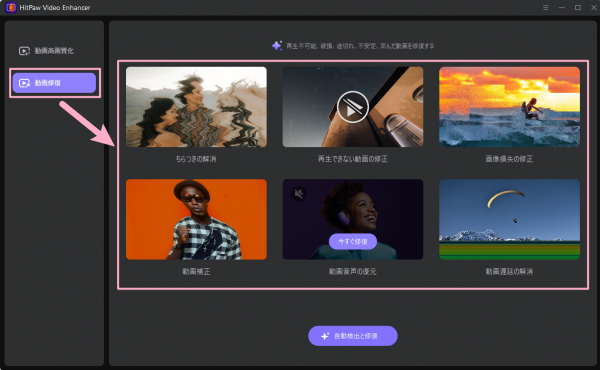Click the HitPaw Video Enhancer logo icon
This screenshot has height=370, width=600.
tap(11, 7)
